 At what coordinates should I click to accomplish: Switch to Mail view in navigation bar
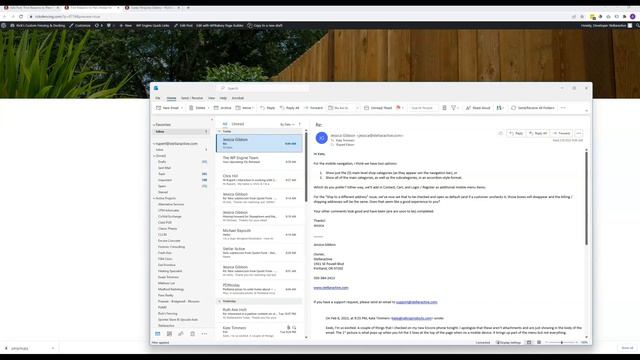(x=158, y=333)
